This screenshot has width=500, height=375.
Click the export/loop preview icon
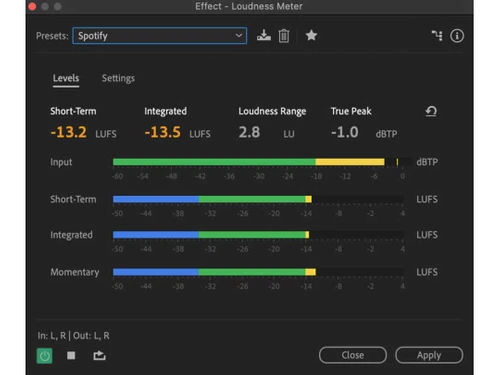click(99, 355)
